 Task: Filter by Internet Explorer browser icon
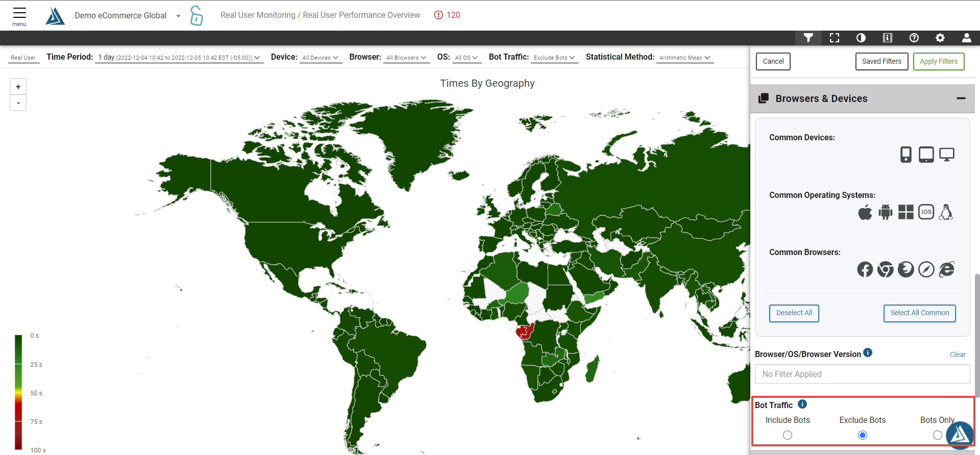(947, 269)
